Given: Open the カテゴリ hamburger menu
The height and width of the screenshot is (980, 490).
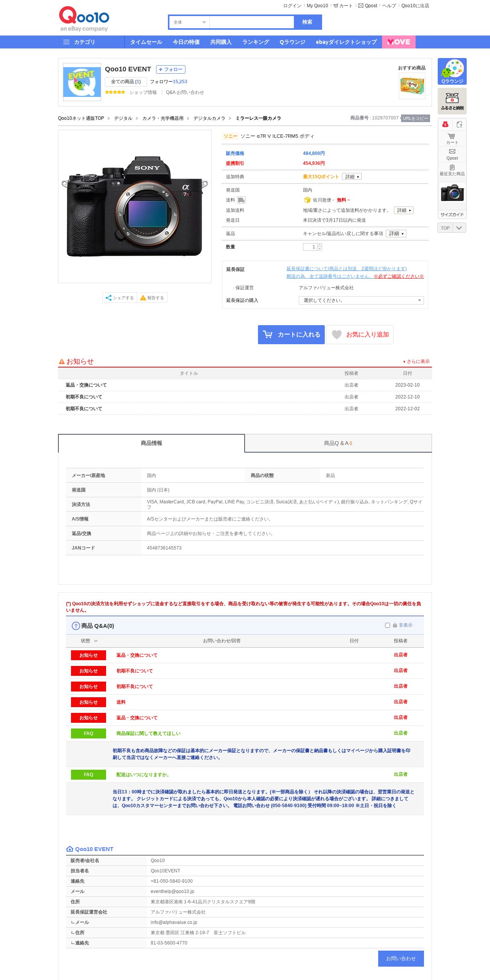Looking at the screenshot, I should 79,42.
